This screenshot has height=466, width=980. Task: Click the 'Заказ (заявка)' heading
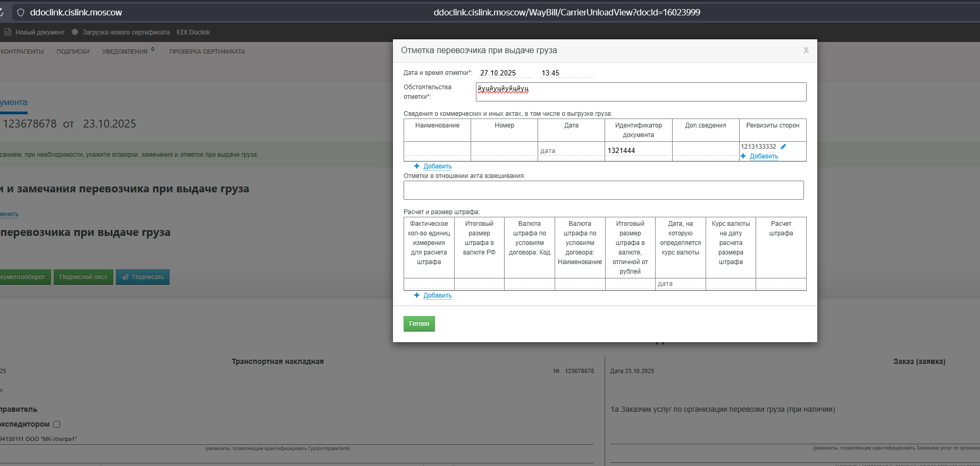pos(919,361)
